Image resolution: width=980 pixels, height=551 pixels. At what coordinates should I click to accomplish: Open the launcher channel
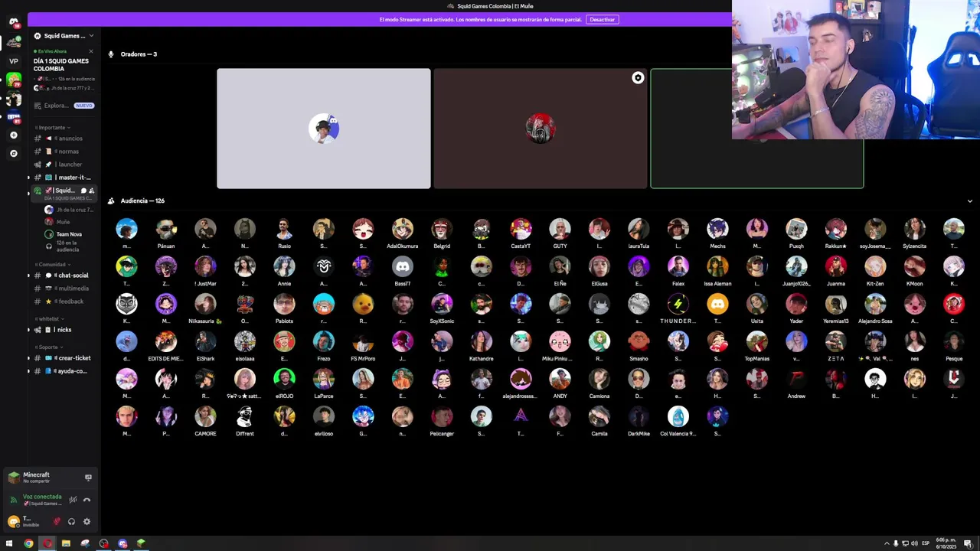64,165
